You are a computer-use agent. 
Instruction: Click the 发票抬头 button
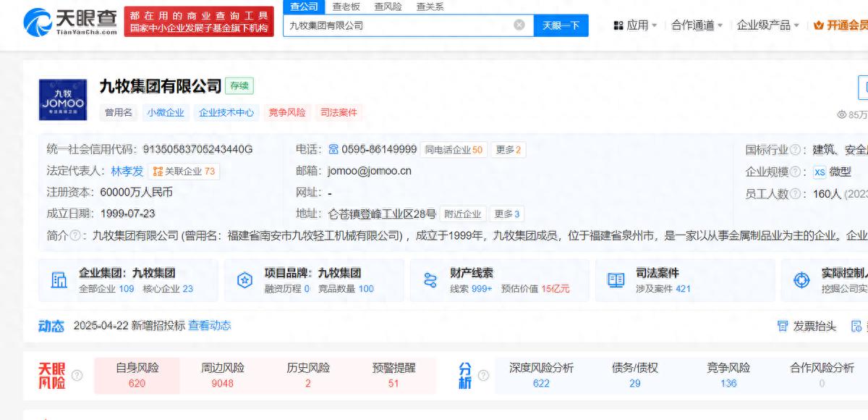[807, 327]
